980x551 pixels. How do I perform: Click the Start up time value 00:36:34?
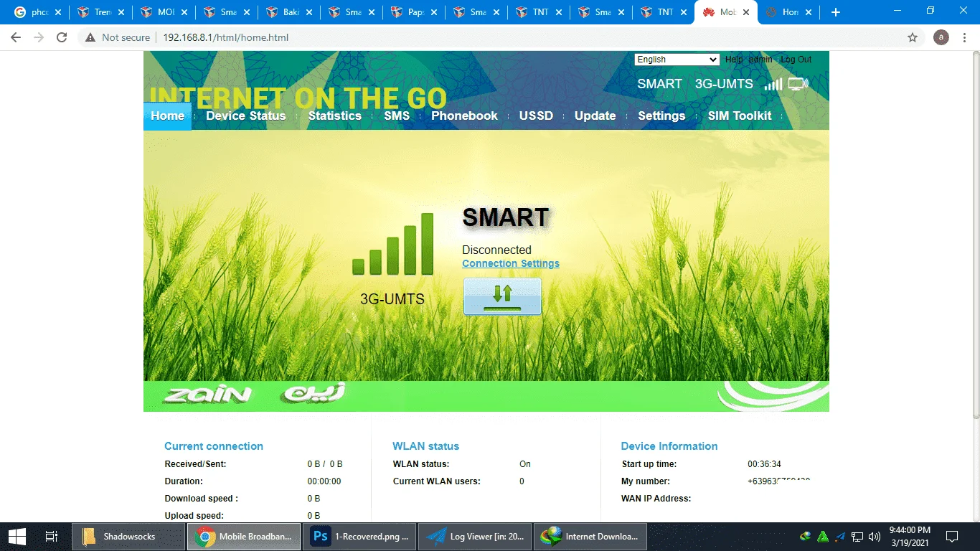pyautogui.click(x=764, y=464)
